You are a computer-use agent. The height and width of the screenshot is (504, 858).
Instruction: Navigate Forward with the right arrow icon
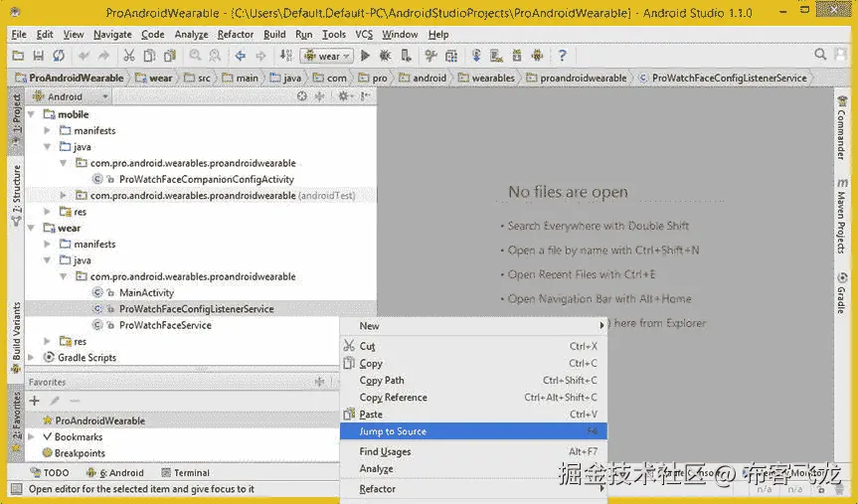click(x=260, y=56)
